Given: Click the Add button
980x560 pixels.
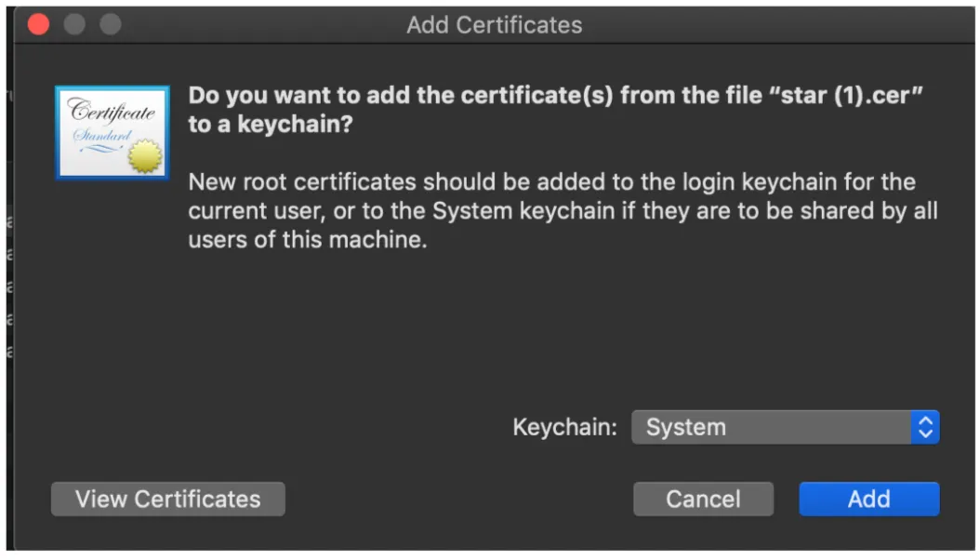Looking at the screenshot, I should (868, 499).
